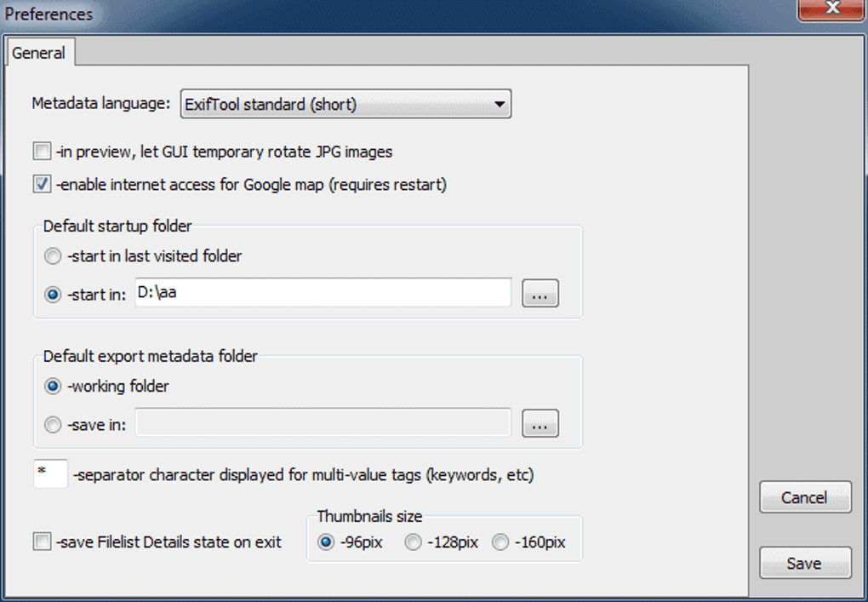
Task: Close the Preferences window
Action: pyautogui.click(x=831, y=10)
